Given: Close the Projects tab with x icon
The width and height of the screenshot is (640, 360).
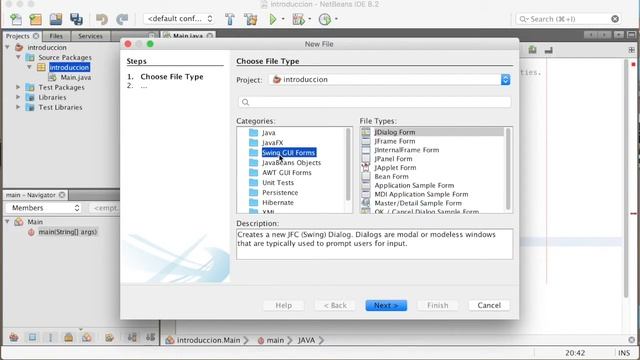Looking at the screenshot, I should tap(36, 36).
